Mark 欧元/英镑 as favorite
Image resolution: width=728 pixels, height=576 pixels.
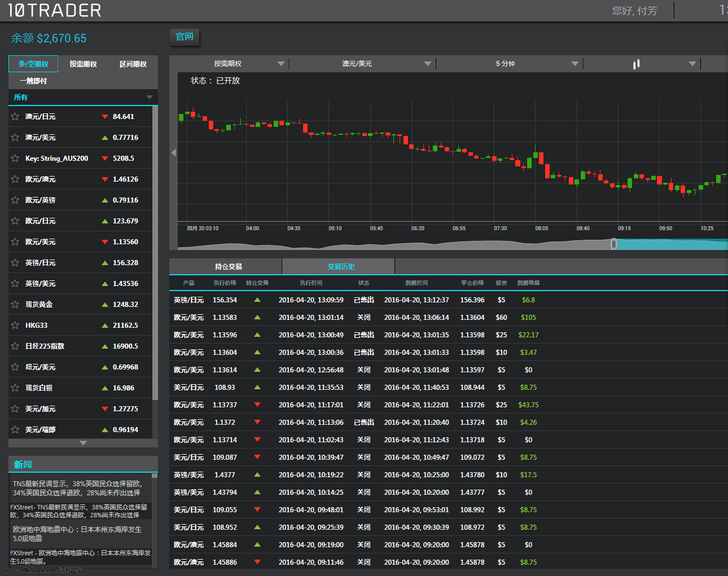[x=15, y=200]
